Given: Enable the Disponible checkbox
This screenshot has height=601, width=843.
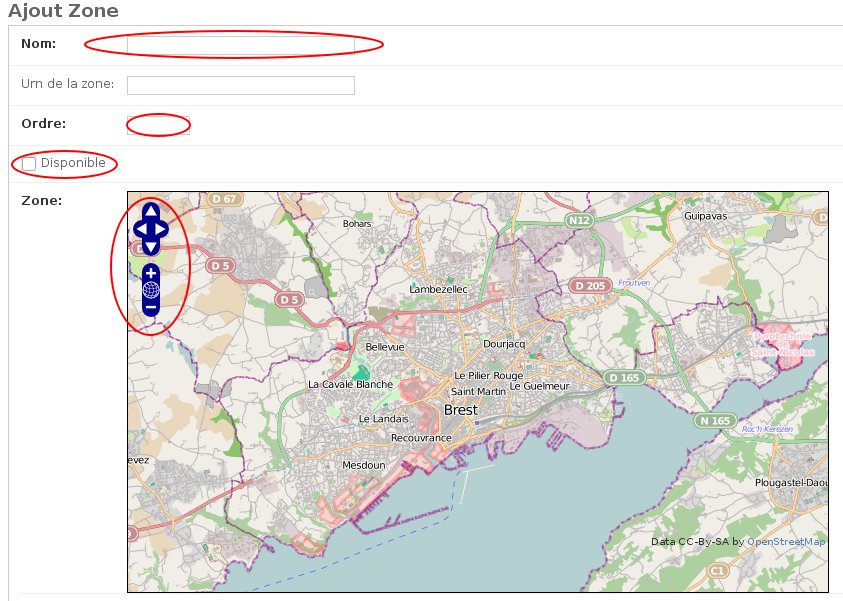Looking at the screenshot, I should [x=29, y=163].
